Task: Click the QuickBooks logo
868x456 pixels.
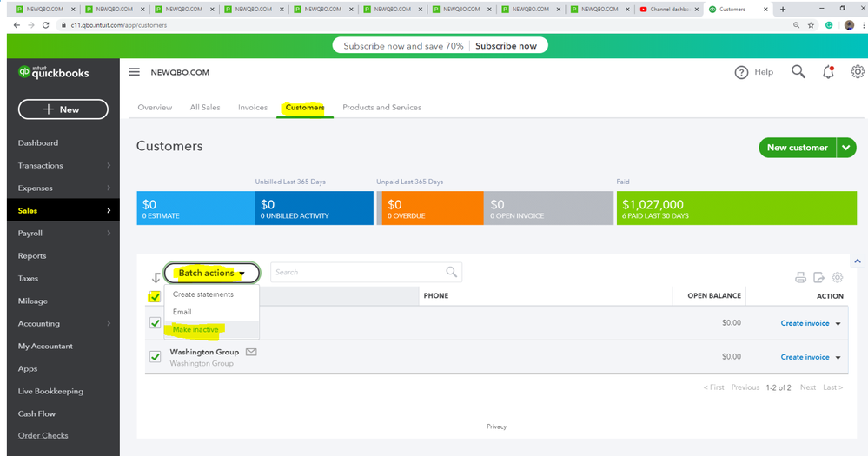Action: 53,72
